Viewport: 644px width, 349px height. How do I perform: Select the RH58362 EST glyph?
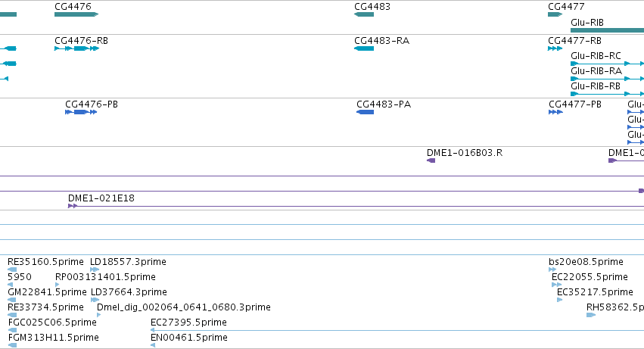click(x=591, y=315)
